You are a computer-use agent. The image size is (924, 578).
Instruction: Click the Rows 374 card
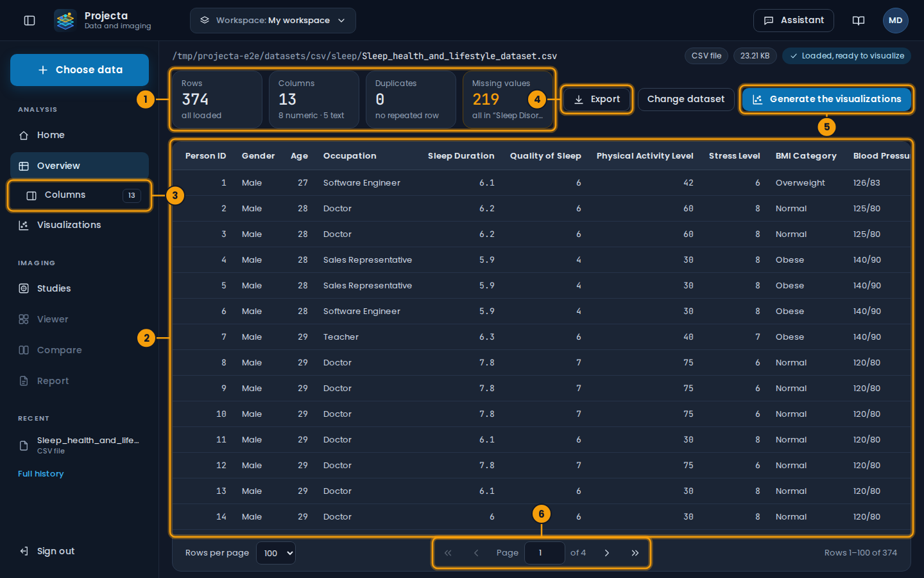(x=217, y=100)
